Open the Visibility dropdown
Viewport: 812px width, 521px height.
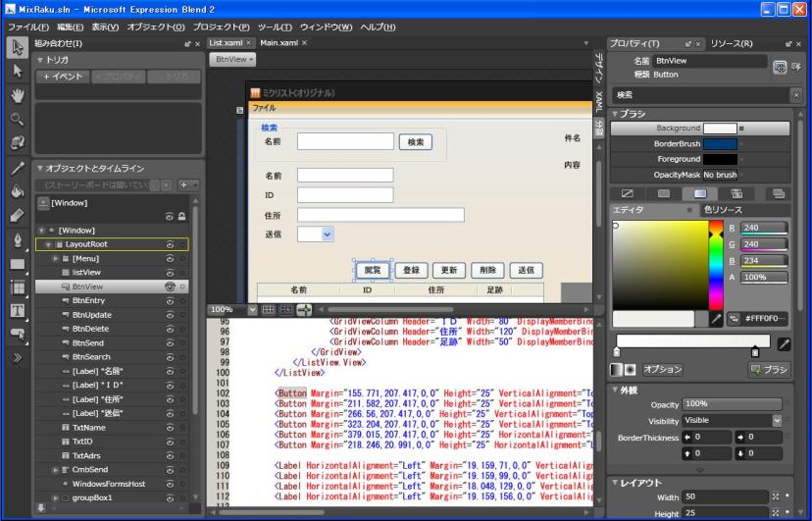tap(777, 421)
